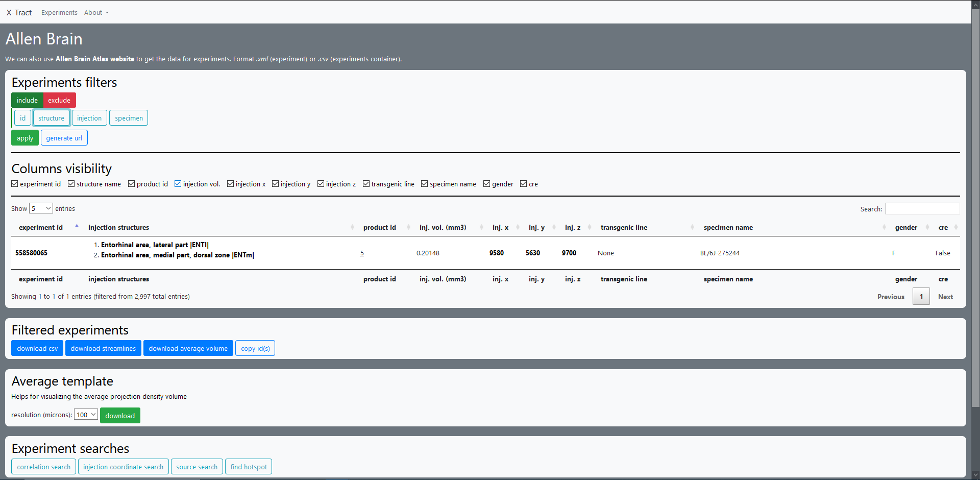Sort by transgenic line column arrows
Screen dimensions: 980x480
(x=692, y=227)
